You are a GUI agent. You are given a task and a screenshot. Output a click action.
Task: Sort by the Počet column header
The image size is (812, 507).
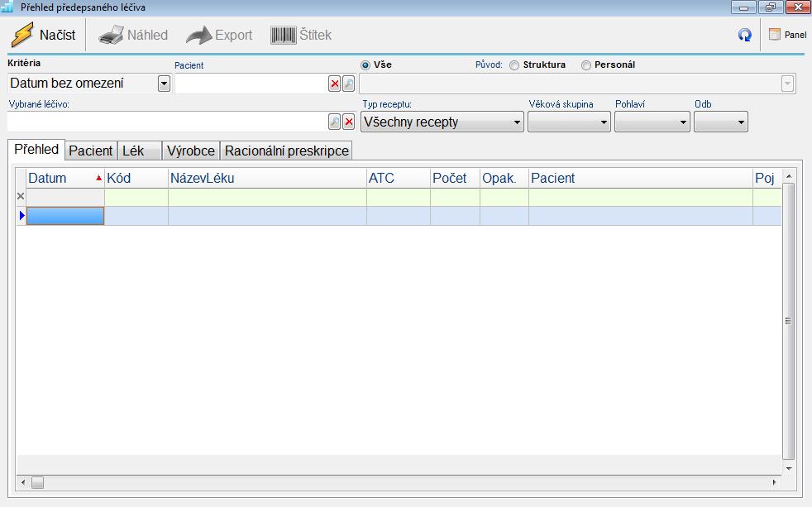click(x=455, y=178)
